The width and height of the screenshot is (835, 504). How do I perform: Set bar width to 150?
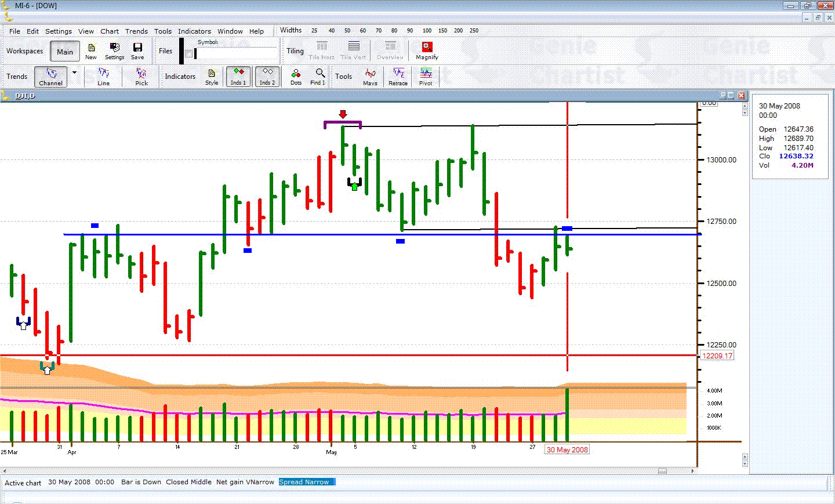click(x=442, y=31)
